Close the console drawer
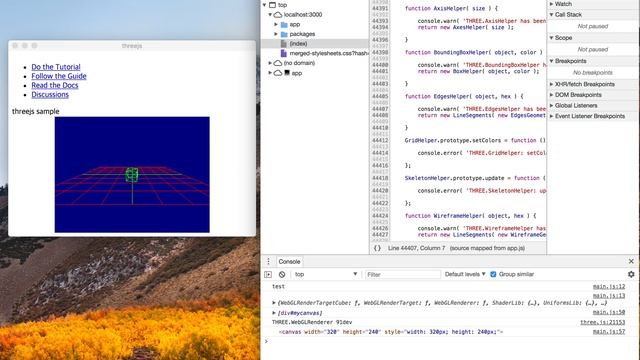This screenshot has width=640, height=360. pos(631,261)
